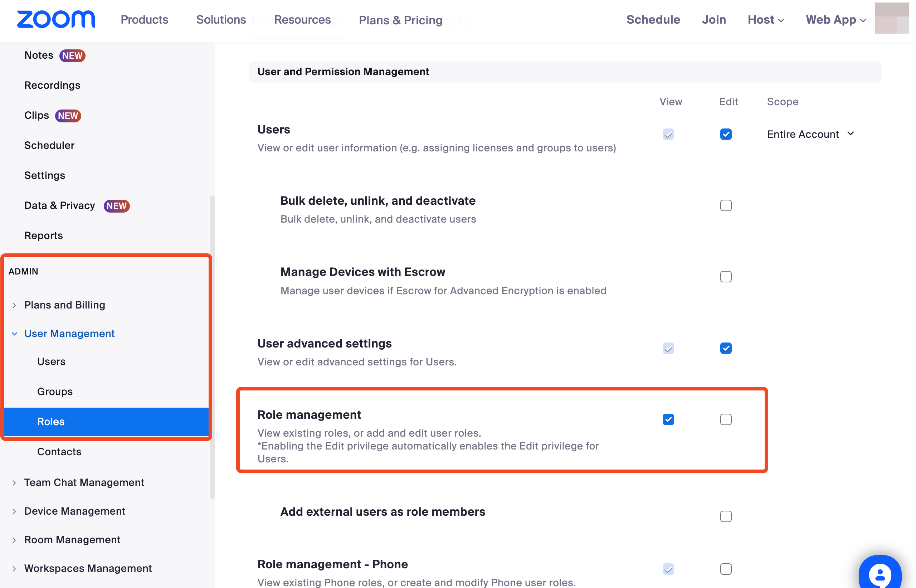The width and height of the screenshot is (916, 588).
Task: Click the NEW badge beside Notes
Action: [x=72, y=56]
